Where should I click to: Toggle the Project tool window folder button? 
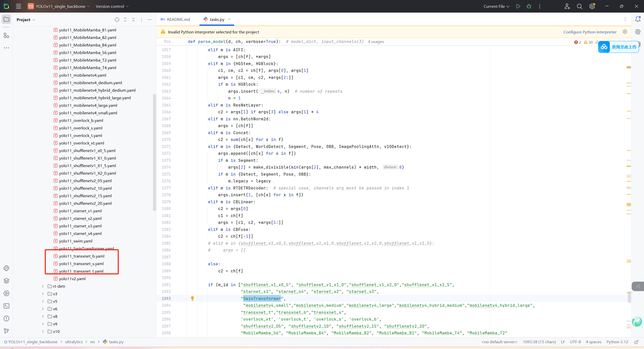coord(6,19)
